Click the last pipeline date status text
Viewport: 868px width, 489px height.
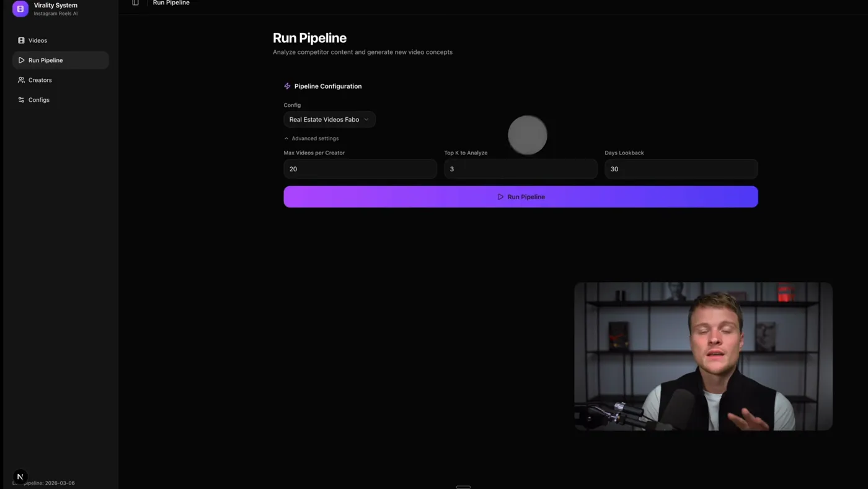pyautogui.click(x=43, y=483)
